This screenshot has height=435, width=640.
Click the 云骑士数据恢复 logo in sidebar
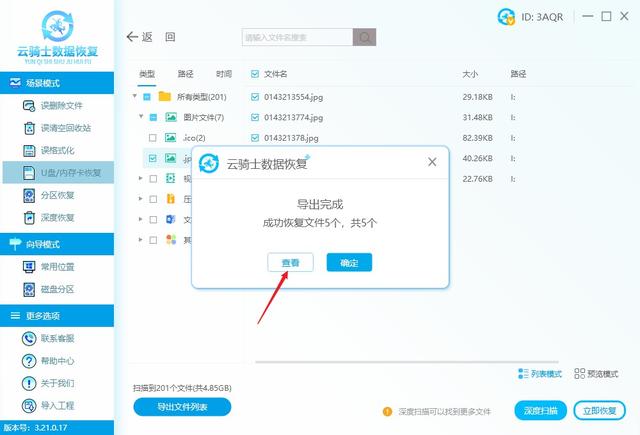[58, 37]
